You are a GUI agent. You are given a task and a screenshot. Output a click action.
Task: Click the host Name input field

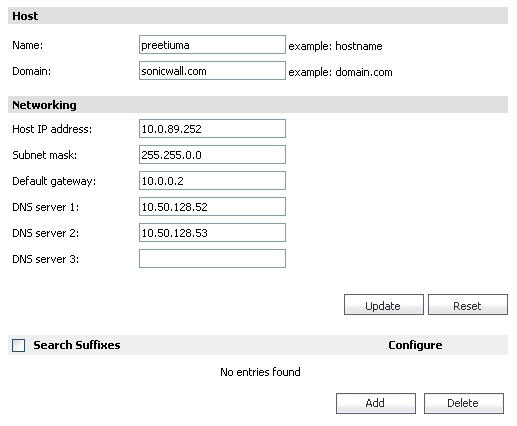point(212,45)
